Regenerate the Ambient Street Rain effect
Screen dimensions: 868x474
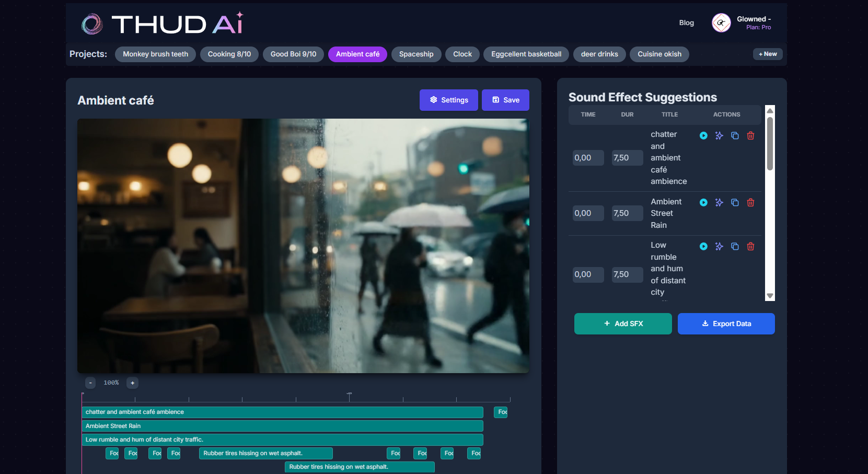[719, 203]
